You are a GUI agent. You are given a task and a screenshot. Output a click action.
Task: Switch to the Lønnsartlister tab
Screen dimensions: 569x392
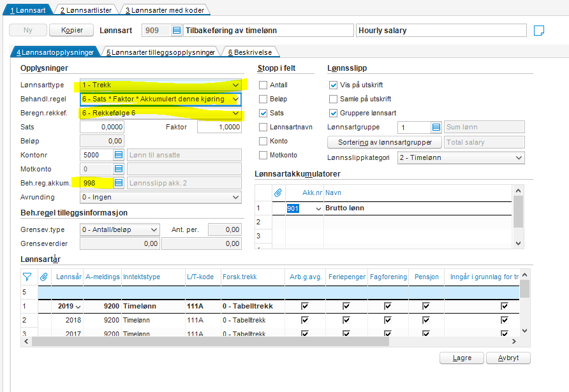87,10
